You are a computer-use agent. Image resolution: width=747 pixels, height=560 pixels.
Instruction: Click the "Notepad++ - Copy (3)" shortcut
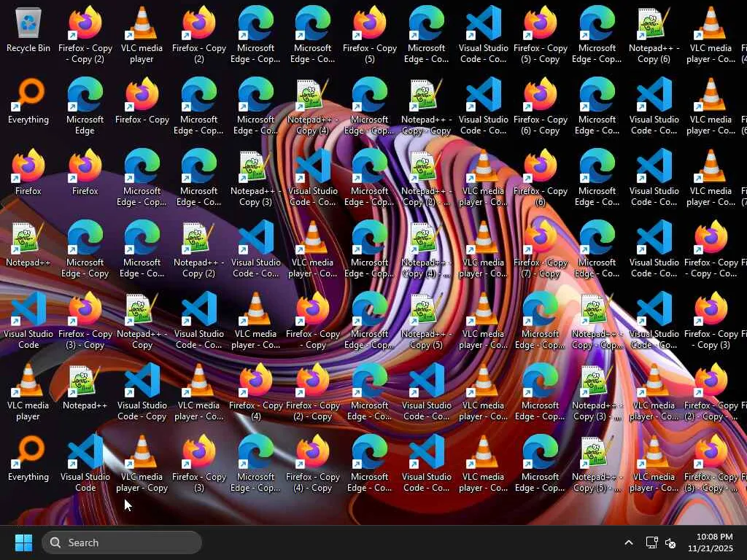click(256, 178)
